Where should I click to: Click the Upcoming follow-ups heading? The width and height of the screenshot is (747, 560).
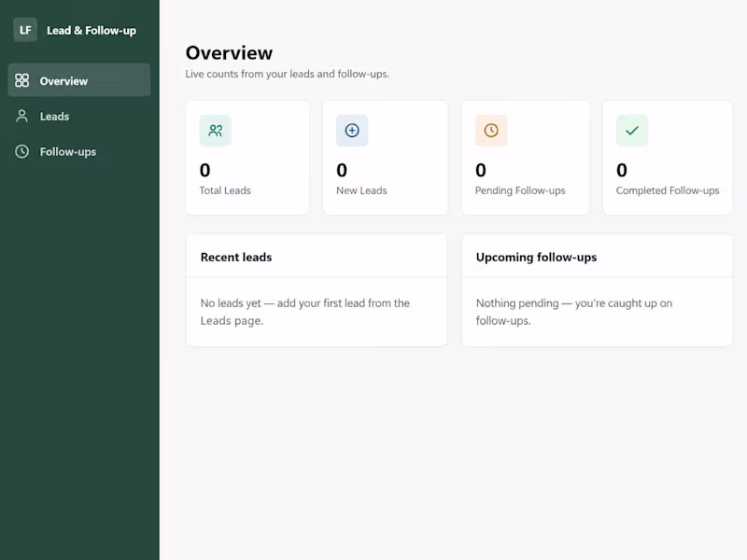[x=536, y=258]
